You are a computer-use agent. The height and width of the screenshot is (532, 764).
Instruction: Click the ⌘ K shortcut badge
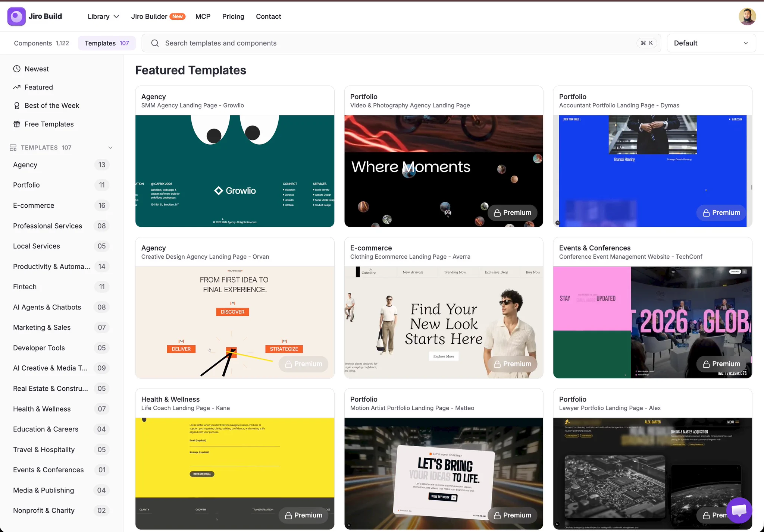coord(647,43)
